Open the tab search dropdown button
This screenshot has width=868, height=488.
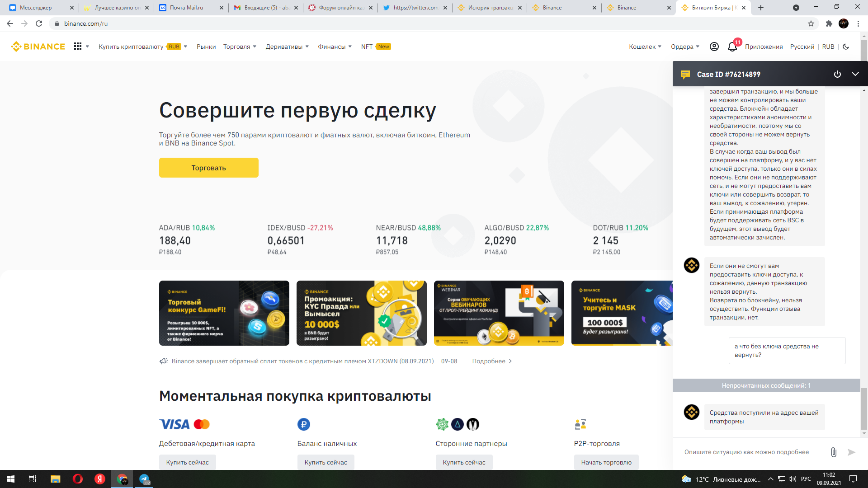pyautogui.click(x=796, y=8)
